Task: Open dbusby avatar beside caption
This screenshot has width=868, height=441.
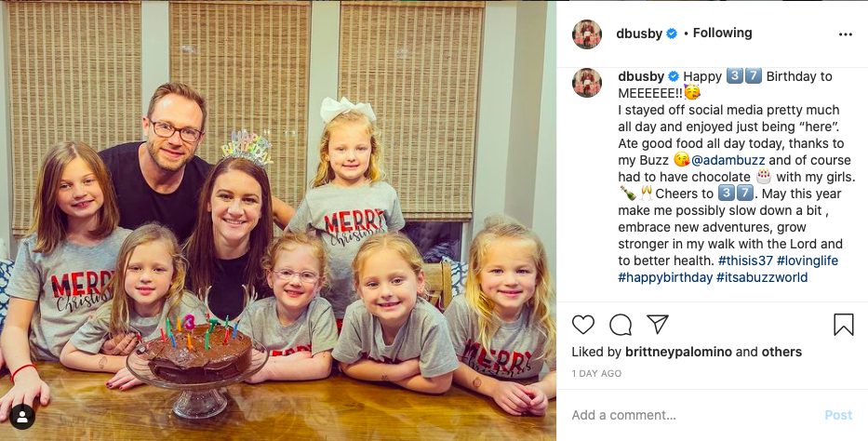Action: 587,83
